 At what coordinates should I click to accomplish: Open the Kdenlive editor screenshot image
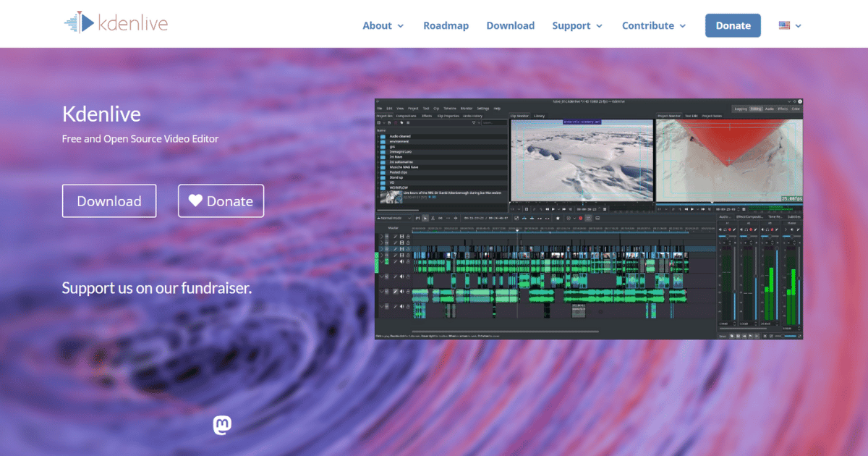tap(589, 219)
